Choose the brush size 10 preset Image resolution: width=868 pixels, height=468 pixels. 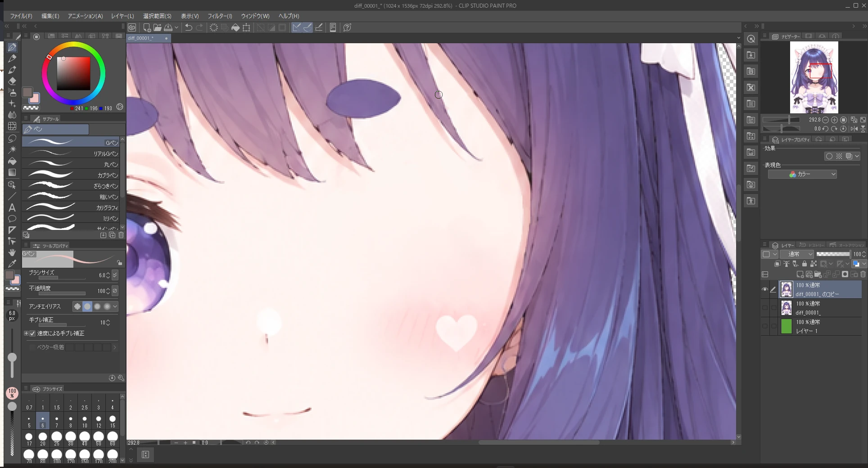(x=85, y=422)
